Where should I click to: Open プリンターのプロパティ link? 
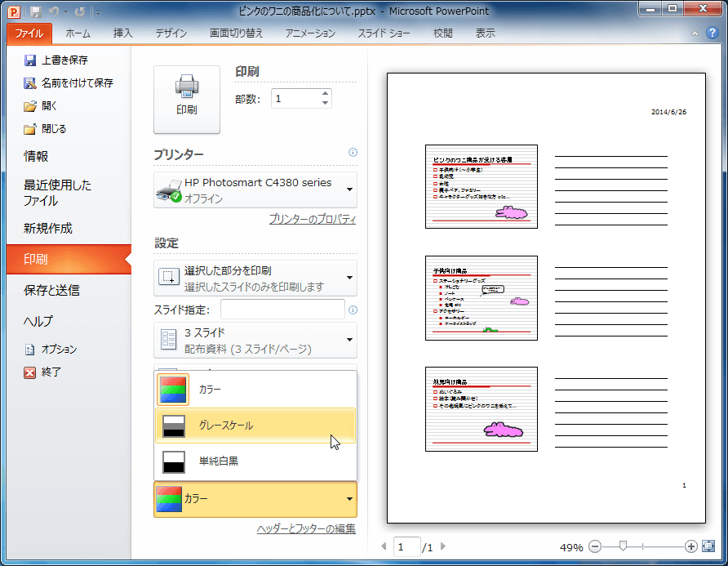[x=313, y=219]
